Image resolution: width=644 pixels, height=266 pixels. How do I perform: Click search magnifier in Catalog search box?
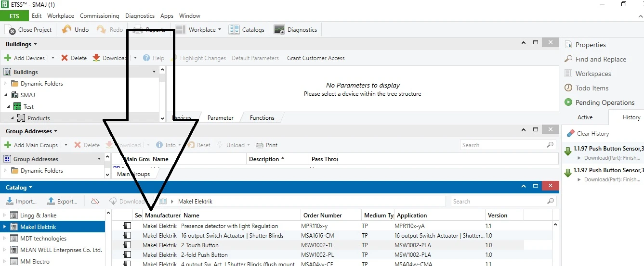tap(551, 202)
